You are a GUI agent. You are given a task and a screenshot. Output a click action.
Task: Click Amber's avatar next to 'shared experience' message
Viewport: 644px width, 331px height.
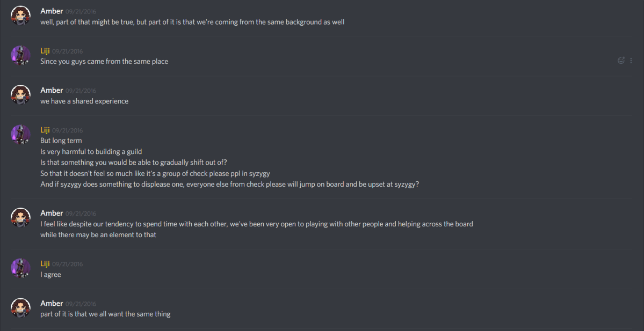[20, 94]
